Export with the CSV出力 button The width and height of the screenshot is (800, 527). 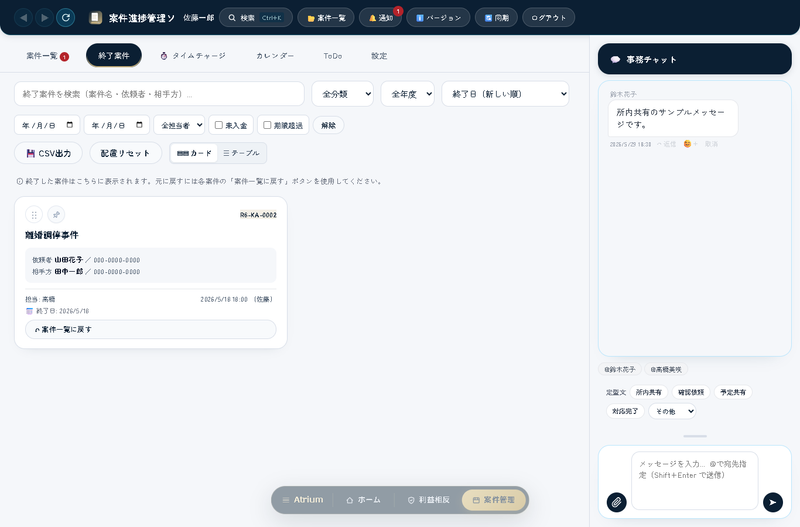tap(48, 153)
